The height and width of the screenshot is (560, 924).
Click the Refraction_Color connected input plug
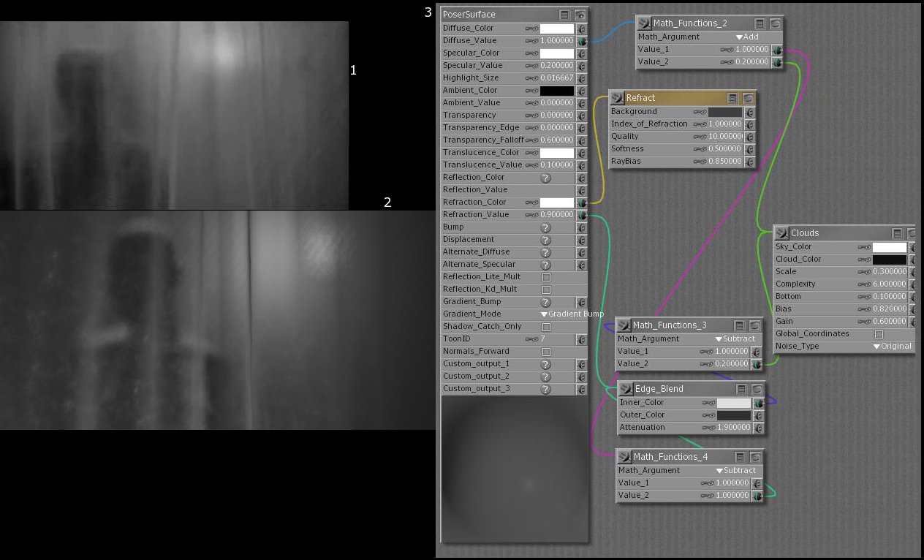(x=582, y=203)
